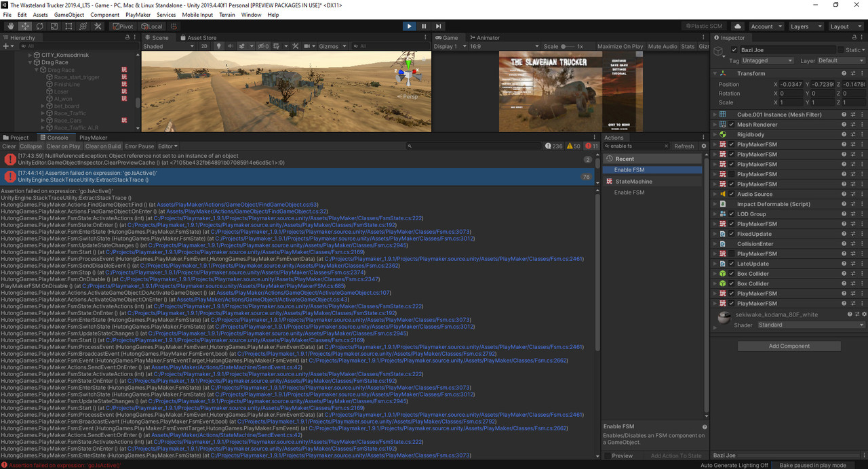The width and height of the screenshot is (868, 469).
Task: Select the Hand tool in the toolbar
Action: tap(11, 26)
